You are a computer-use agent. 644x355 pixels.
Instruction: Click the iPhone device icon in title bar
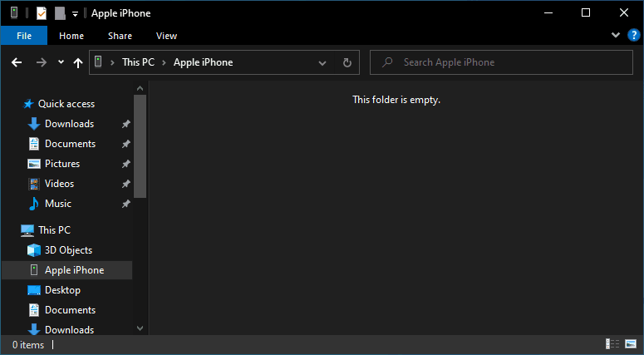[14, 13]
